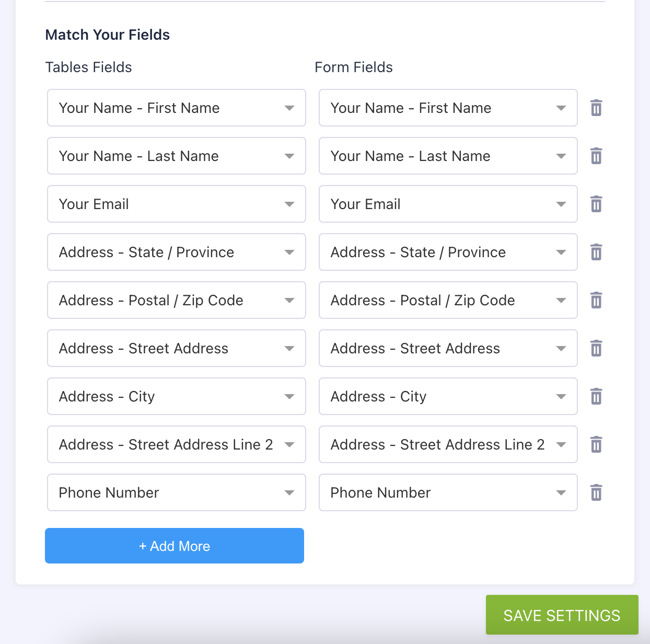Expand Tables Fields Your Email dropdown
This screenshot has height=644, width=650.
(177, 204)
